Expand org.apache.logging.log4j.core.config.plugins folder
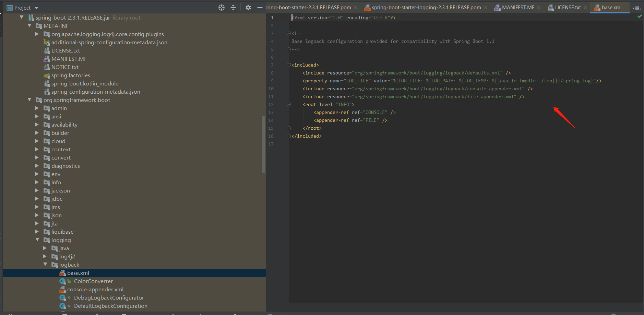 tap(37, 34)
